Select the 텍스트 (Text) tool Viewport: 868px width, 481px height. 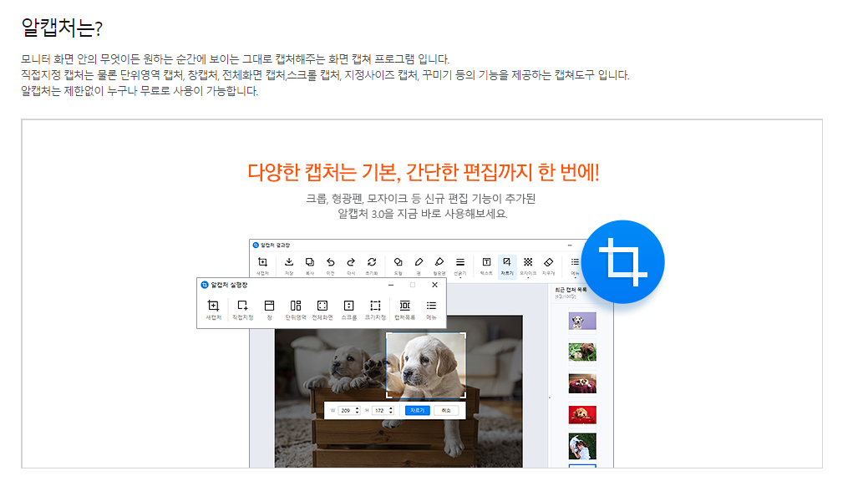point(485,261)
